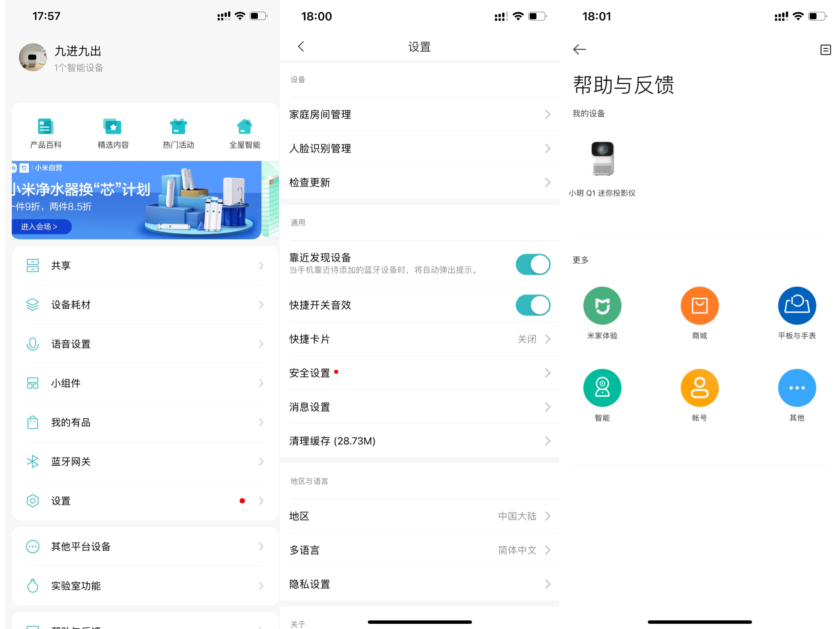
Task: Open 其他 more help category
Action: pyautogui.click(x=797, y=388)
